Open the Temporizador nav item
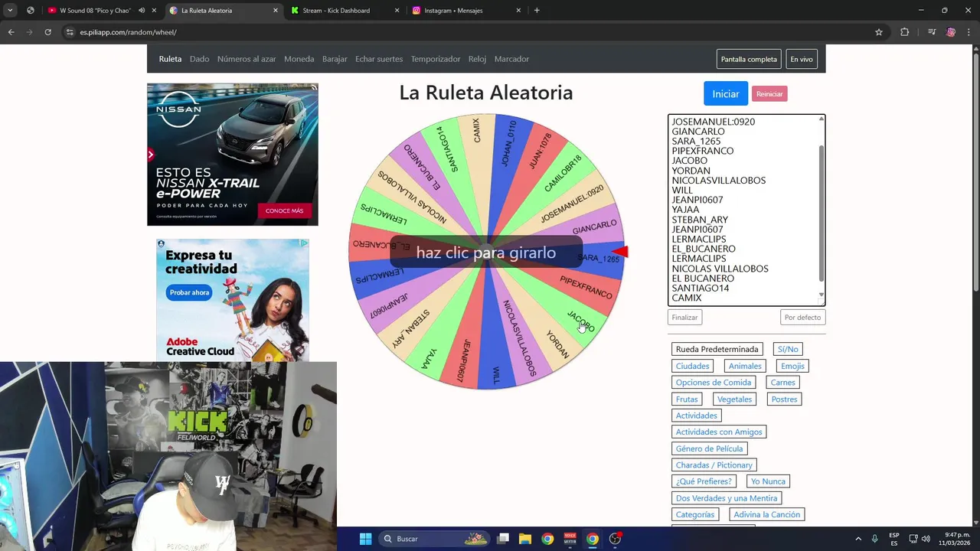The height and width of the screenshot is (551, 980). pos(436,59)
